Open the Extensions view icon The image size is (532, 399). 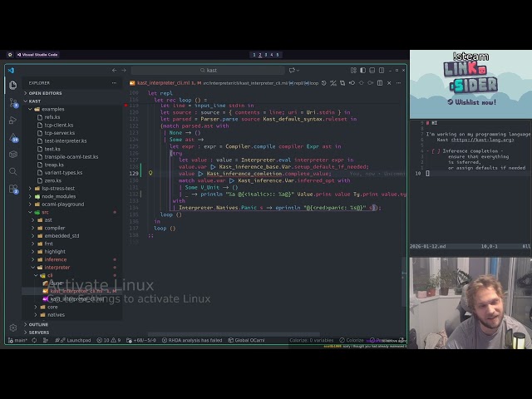tap(13, 189)
